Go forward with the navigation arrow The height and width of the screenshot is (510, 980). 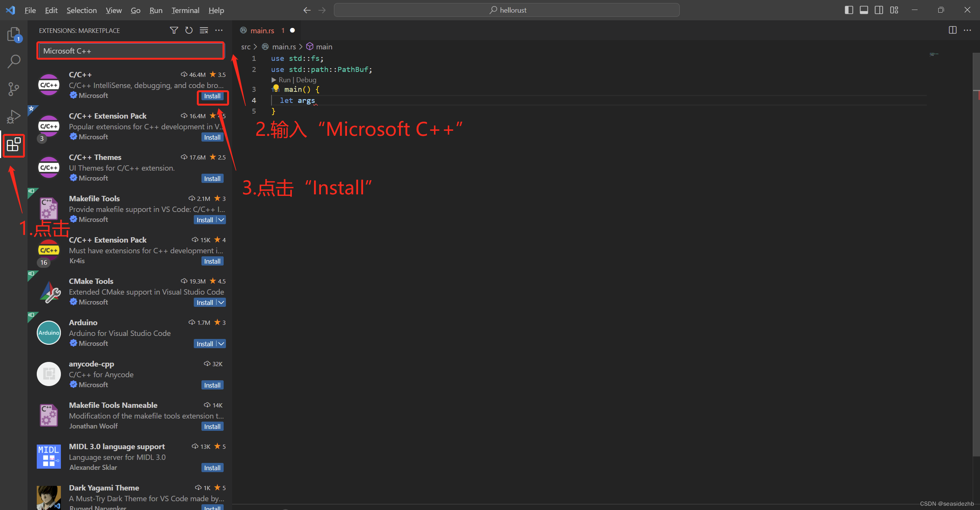point(322,10)
